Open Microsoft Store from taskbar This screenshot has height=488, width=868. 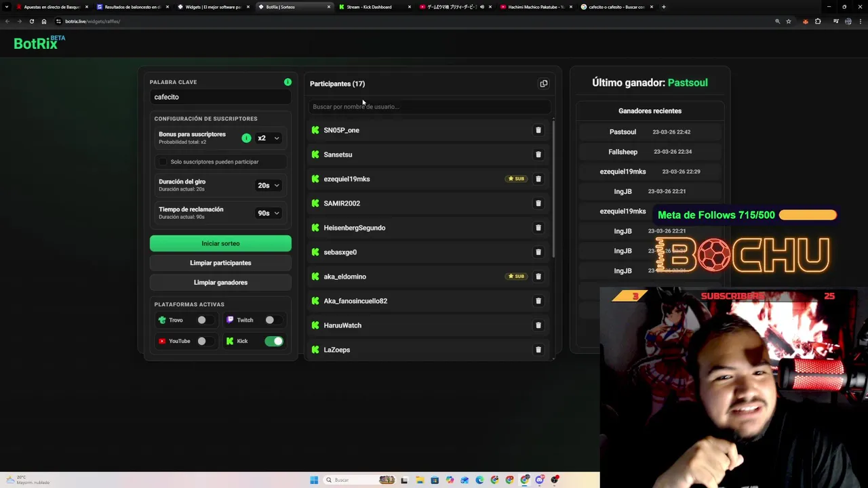[435, 480]
